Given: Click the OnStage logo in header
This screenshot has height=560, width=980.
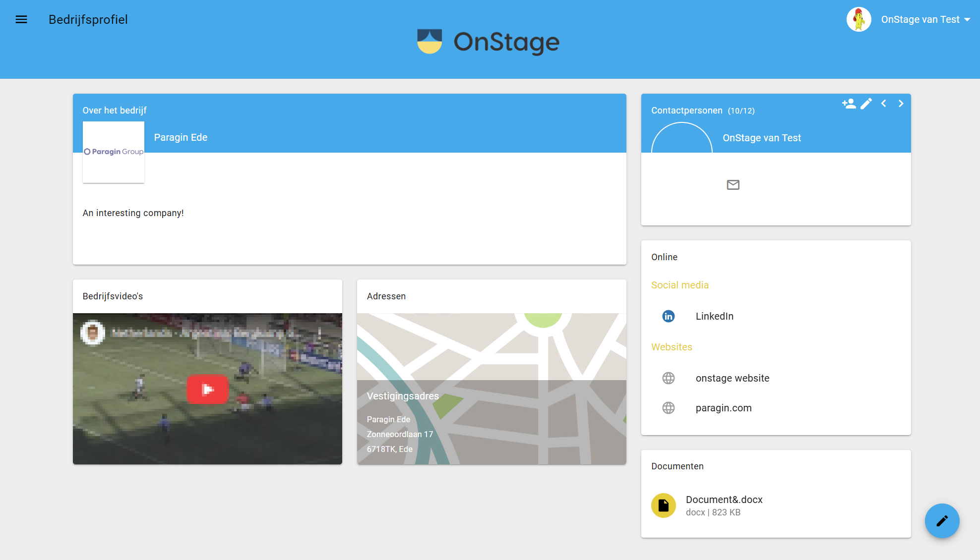Looking at the screenshot, I should (x=489, y=42).
